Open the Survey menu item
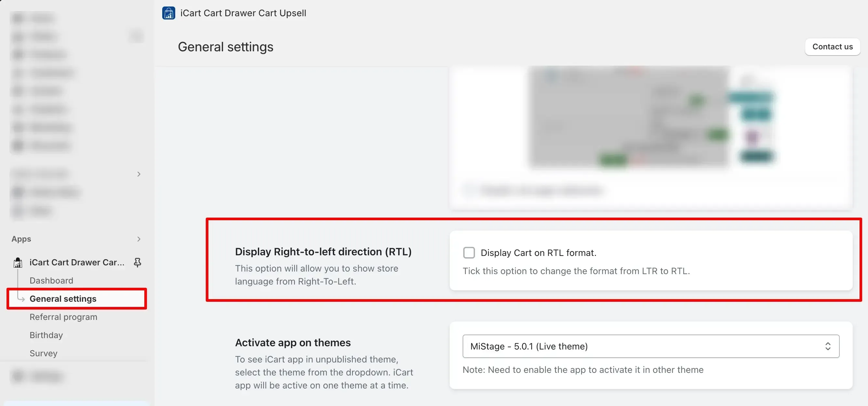Viewport: 868px width, 406px height. (x=44, y=353)
